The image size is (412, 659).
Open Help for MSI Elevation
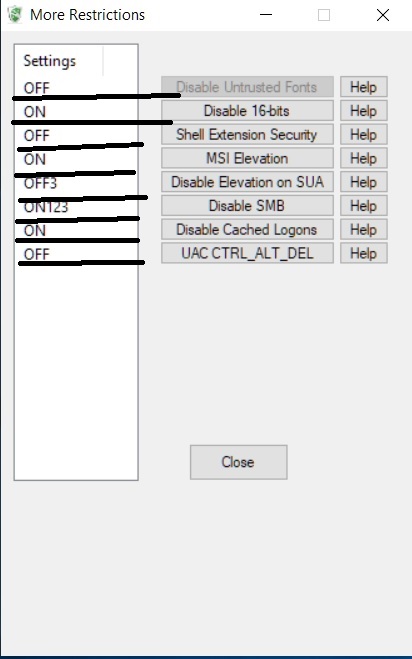click(x=364, y=158)
